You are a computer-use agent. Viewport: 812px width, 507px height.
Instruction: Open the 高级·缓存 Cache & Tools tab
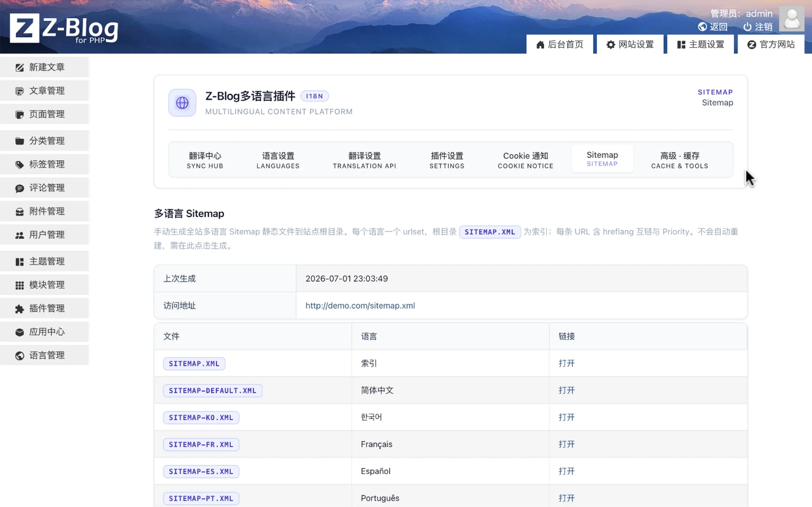679,160
